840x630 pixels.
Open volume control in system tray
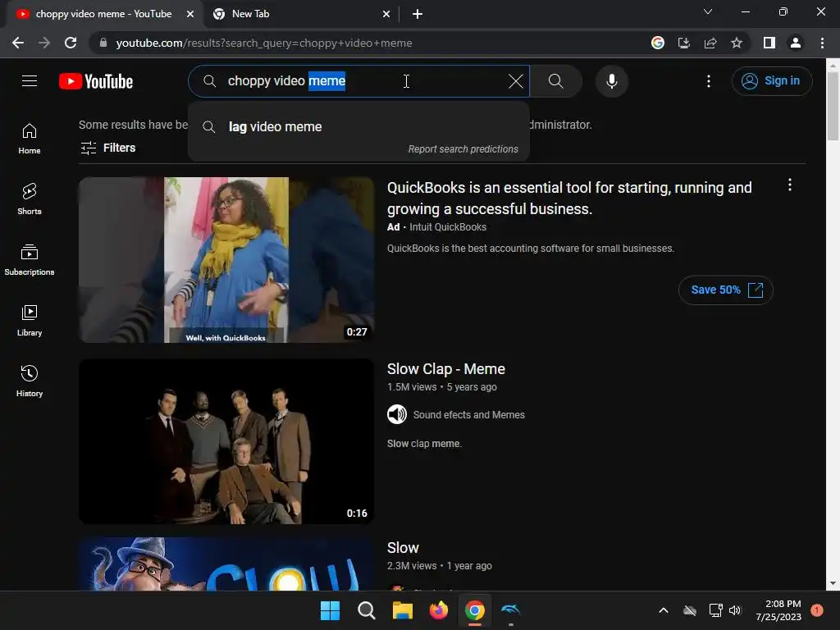click(x=735, y=610)
